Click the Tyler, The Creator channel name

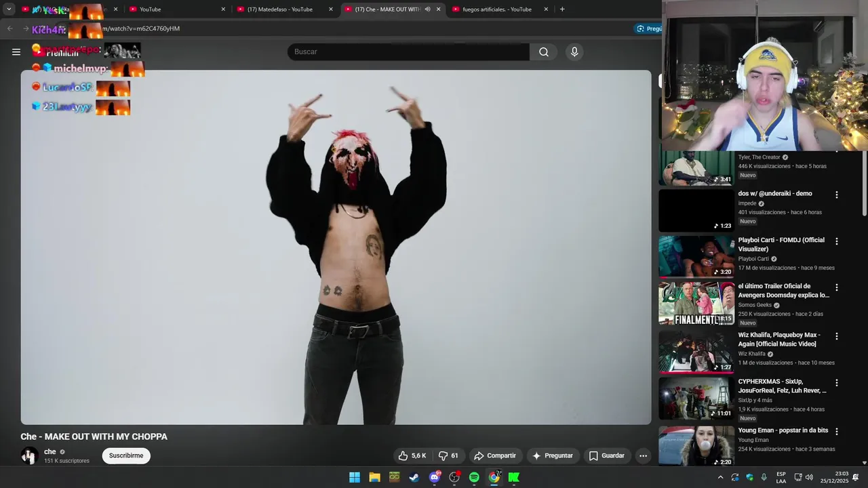tap(759, 157)
